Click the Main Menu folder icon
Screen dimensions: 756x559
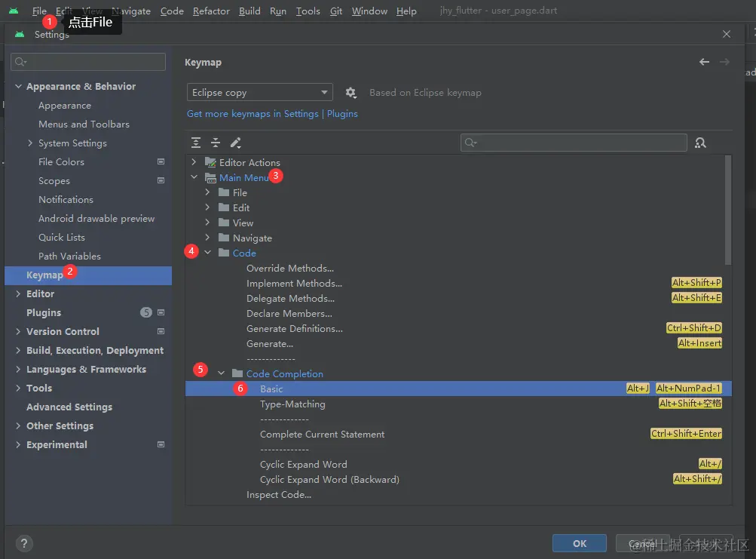point(210,177)
